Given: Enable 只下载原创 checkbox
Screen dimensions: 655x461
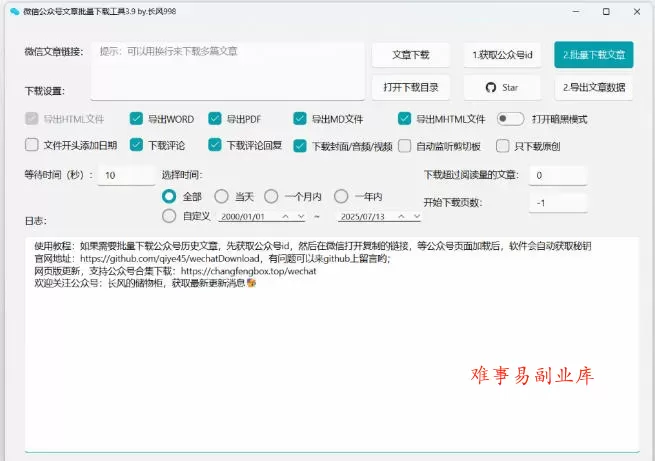Looking at the screenshot, I should [x=503, y=146].
